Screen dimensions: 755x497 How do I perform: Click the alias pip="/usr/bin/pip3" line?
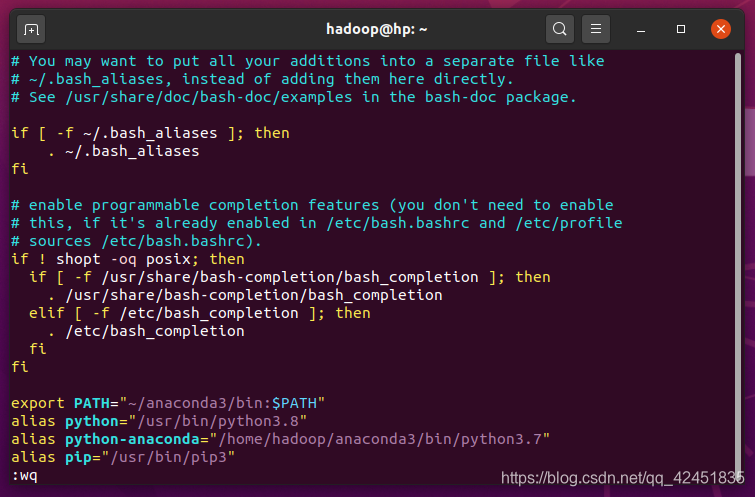point(123,457)
